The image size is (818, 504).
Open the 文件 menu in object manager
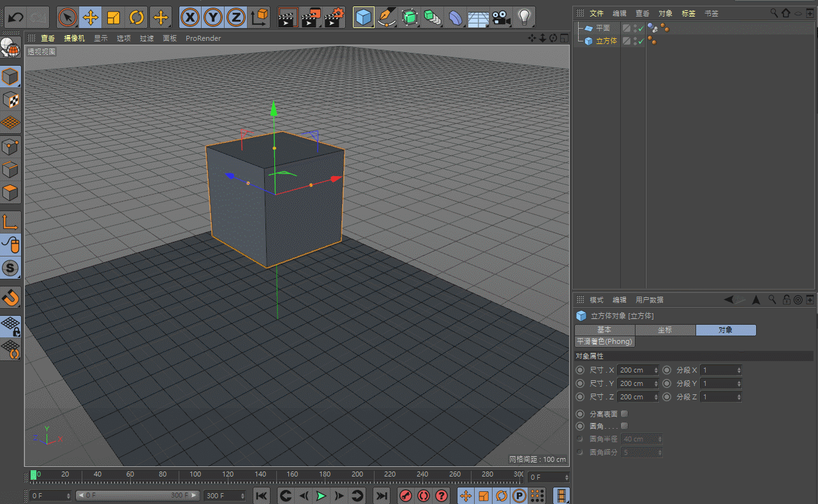pos(597,13)
